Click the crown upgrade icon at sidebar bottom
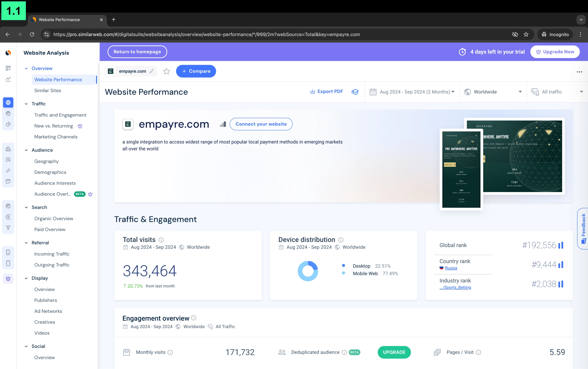 point(8,278)
